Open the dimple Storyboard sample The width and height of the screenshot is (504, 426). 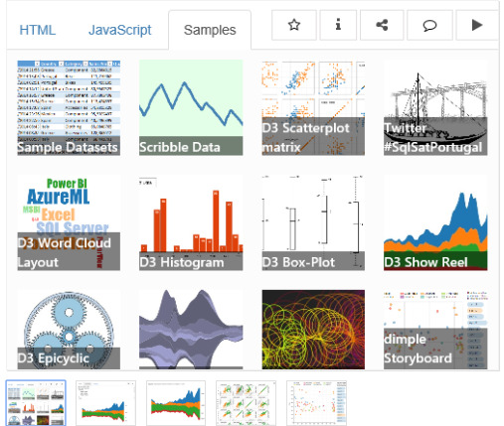click(435, 330)
